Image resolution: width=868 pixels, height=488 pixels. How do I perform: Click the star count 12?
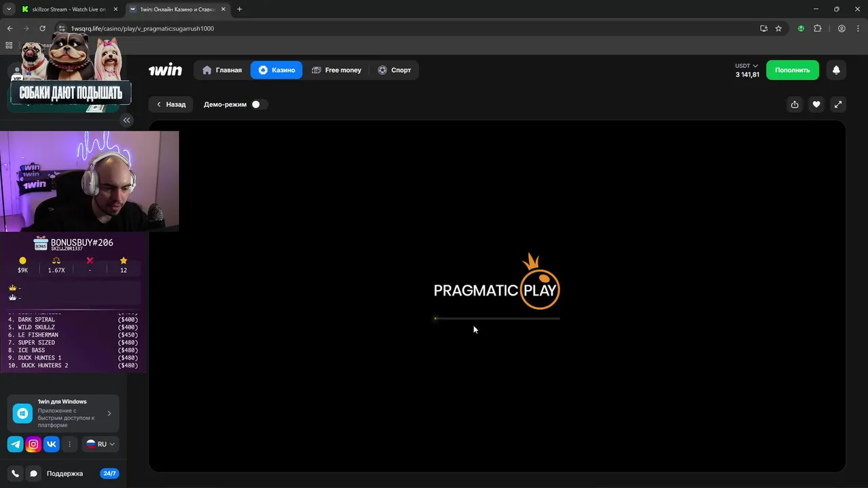(123, 265)
